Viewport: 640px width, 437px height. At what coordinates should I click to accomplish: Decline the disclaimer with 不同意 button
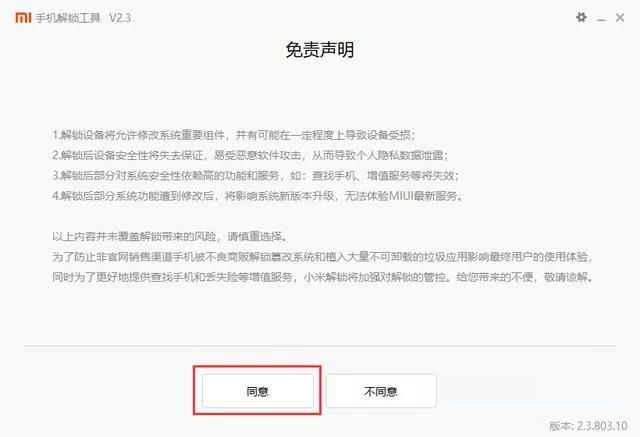[x=381, y=391]
